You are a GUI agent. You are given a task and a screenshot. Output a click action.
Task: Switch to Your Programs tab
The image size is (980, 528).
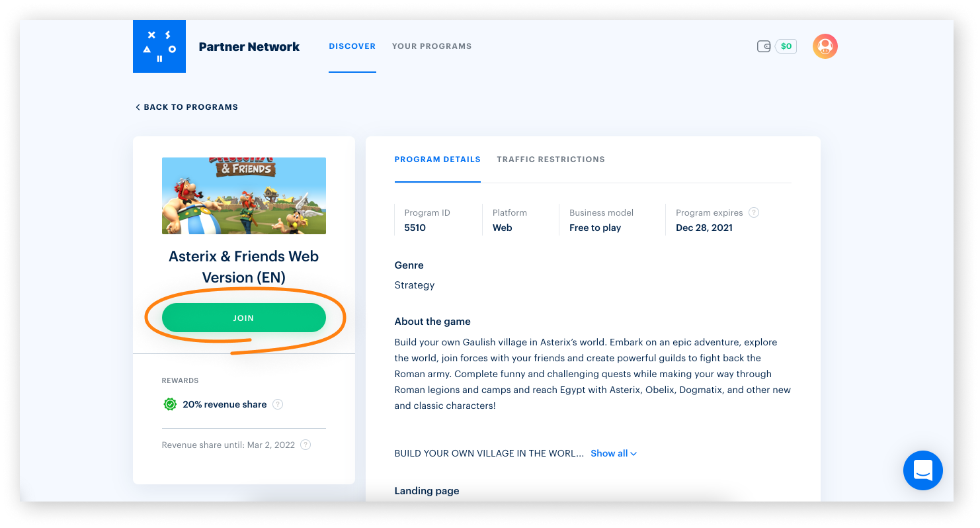coord(432,46)
